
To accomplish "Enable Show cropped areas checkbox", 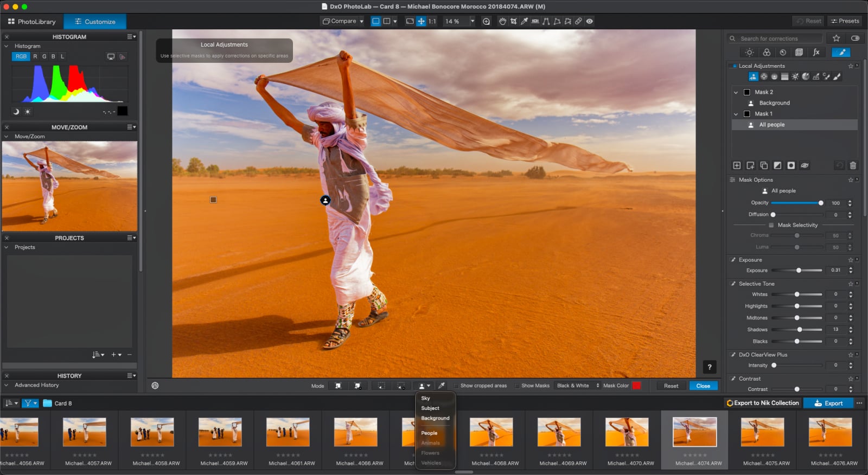I will point(456,386).
